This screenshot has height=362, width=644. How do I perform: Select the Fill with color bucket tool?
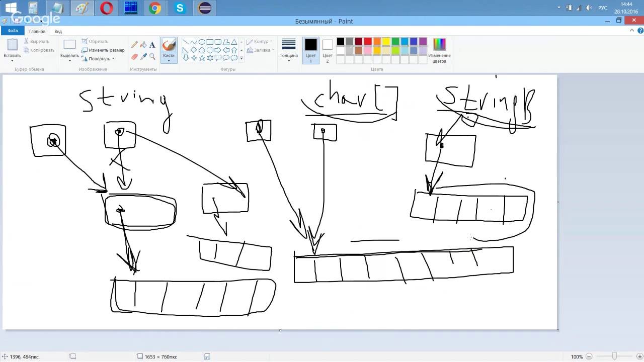[143, 45]
